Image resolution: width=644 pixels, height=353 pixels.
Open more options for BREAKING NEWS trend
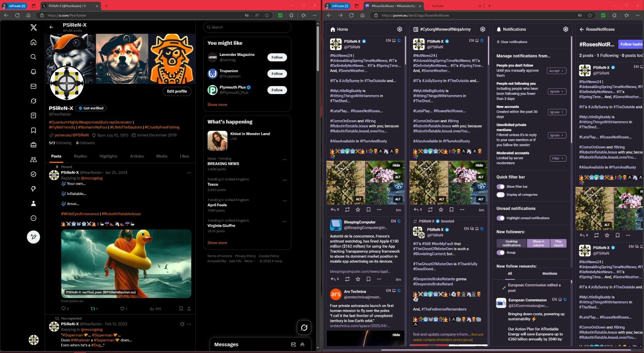click(284, 160)
